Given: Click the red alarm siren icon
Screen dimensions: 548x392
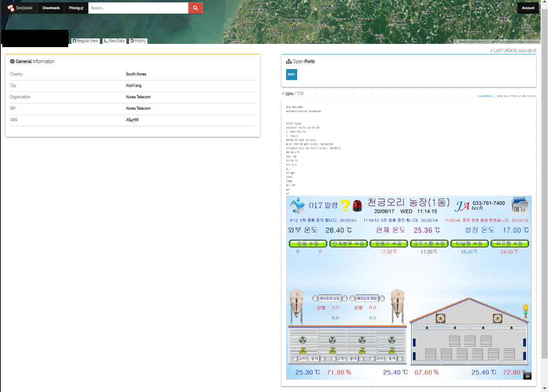Looking at the screenshot, I should click(x=357, y=205).
